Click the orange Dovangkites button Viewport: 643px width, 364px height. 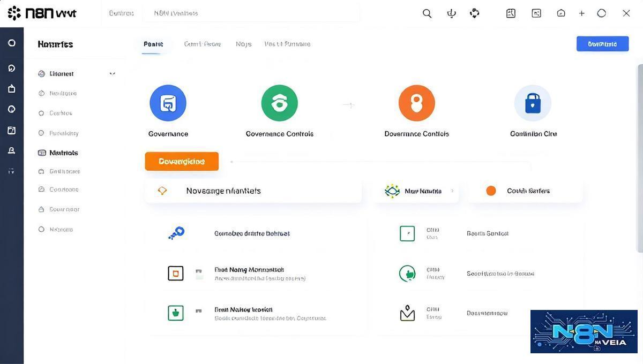pos(182,161)
